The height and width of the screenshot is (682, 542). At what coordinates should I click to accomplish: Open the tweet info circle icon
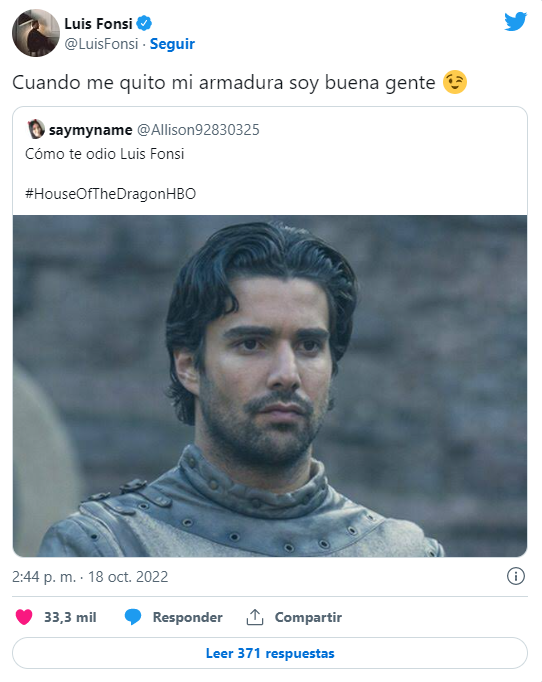[515, 576]
